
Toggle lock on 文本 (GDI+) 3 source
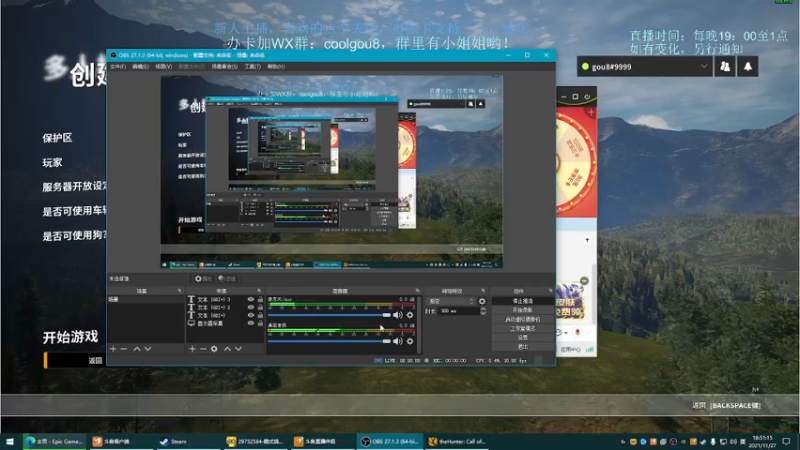point(260,299)
